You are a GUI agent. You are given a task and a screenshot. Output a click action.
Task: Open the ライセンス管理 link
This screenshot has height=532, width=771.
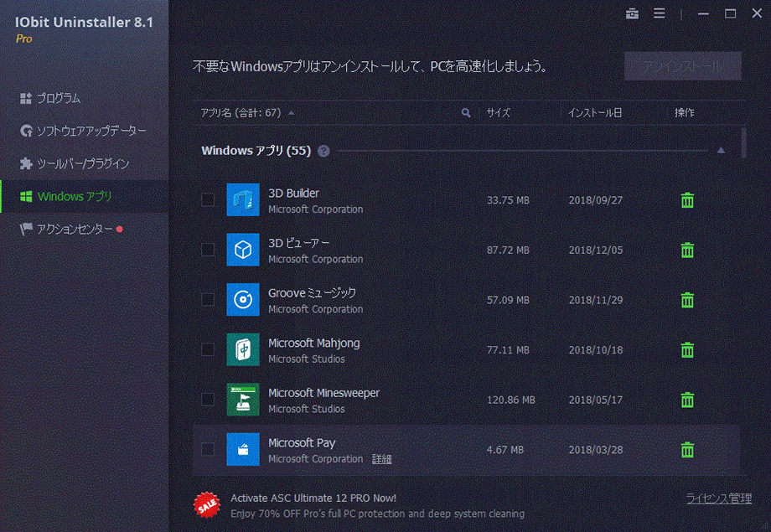click(x=718, y=498)
